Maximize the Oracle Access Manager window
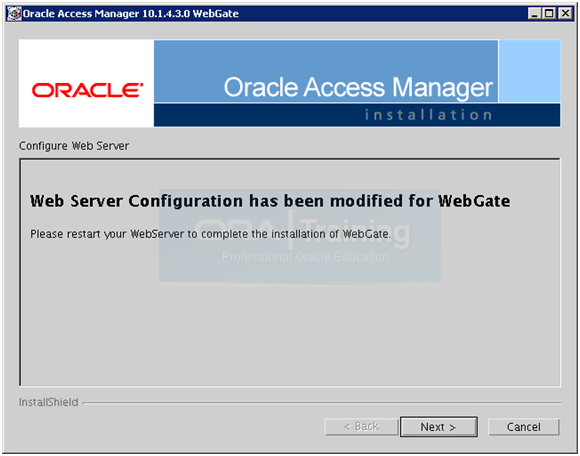The height and width of the screenshot is (456, 580). point(549,14)
